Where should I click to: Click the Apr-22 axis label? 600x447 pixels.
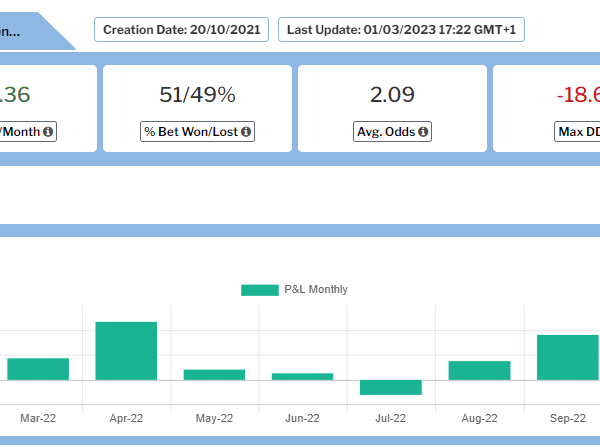click(x=126, y=418)
